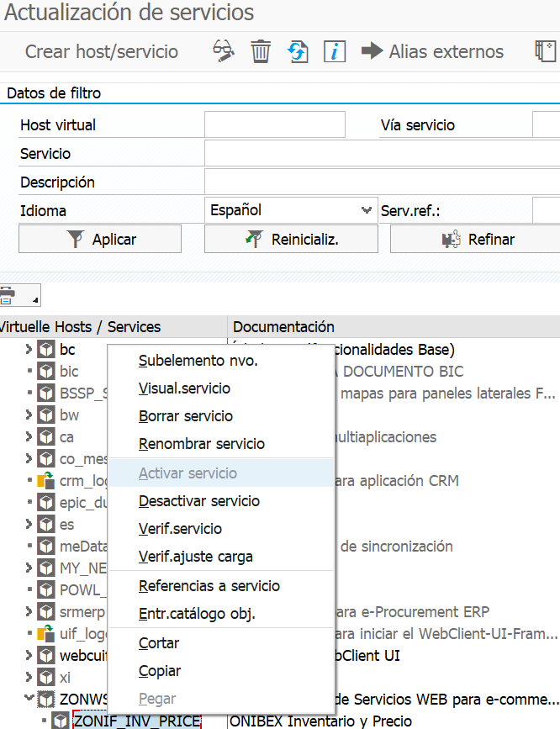Click the refresh icon in toolbar
This screenshot has width=560, height=729.
[298, 51]
